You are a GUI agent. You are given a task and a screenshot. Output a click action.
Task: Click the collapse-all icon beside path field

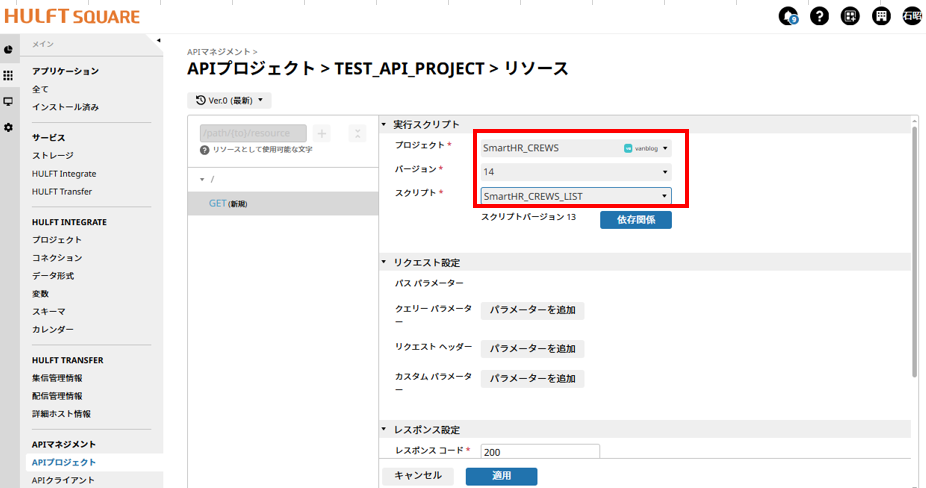click(x=357, y=134)
